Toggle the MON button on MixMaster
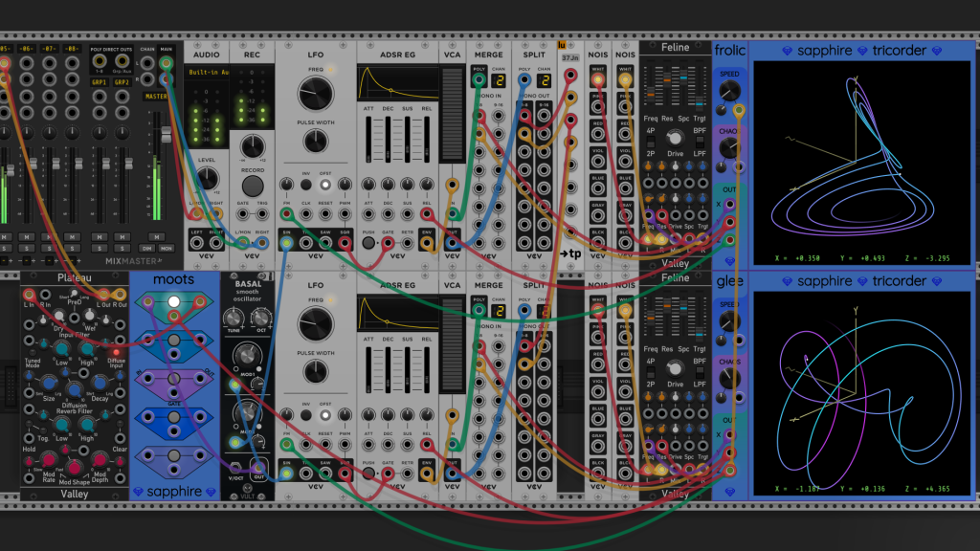980x551 pixels. point(167,248)
